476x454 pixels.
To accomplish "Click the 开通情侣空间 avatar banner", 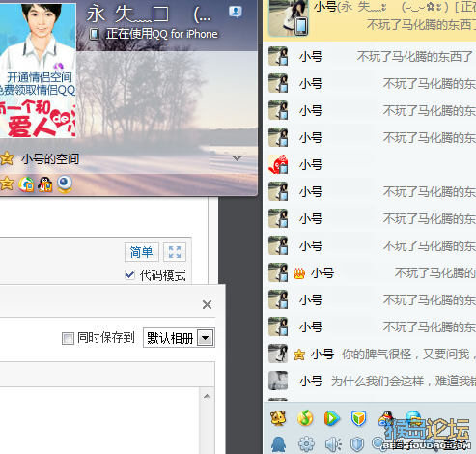I will [x=38, y=71].
